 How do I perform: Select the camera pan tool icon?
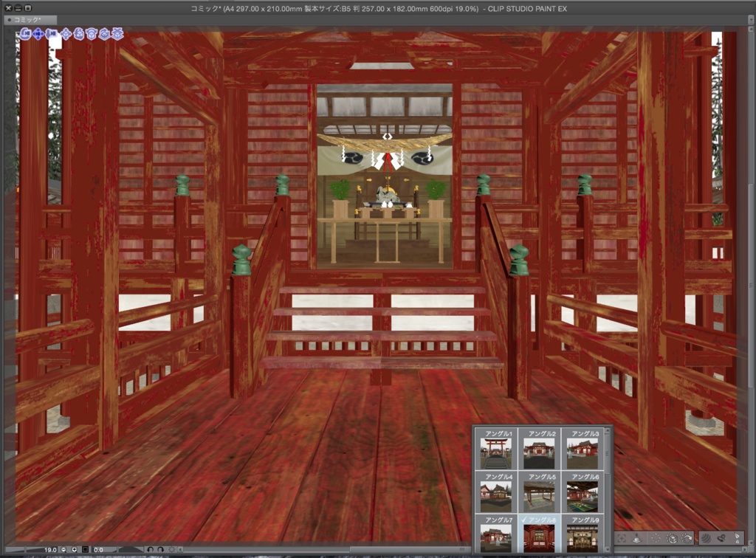point(37,34)
